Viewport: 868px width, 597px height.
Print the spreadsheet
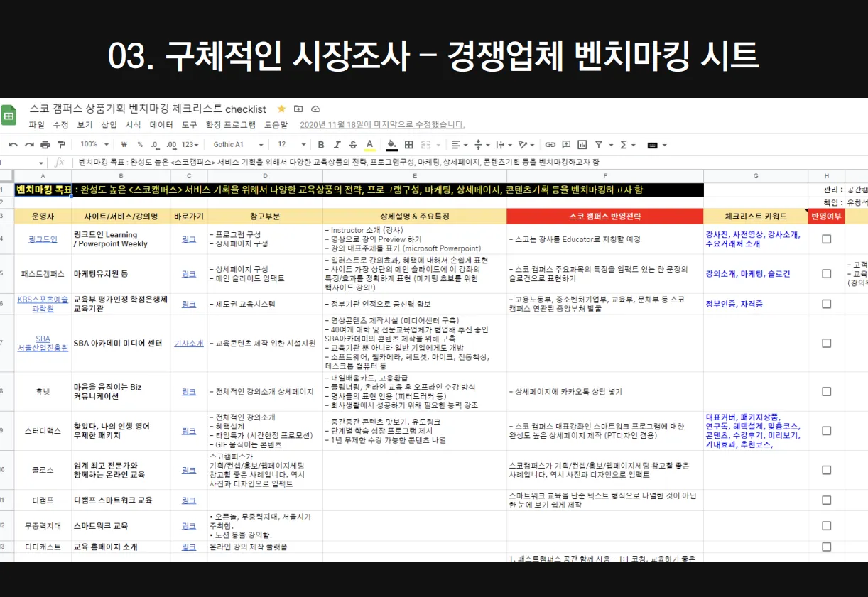[45, 145]
